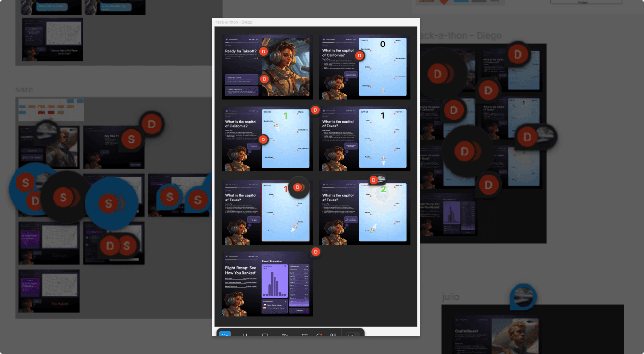Select the julio section label
The width and height of the screenshot is (644, 354).
pyautogui.click(x=451, y=296)
